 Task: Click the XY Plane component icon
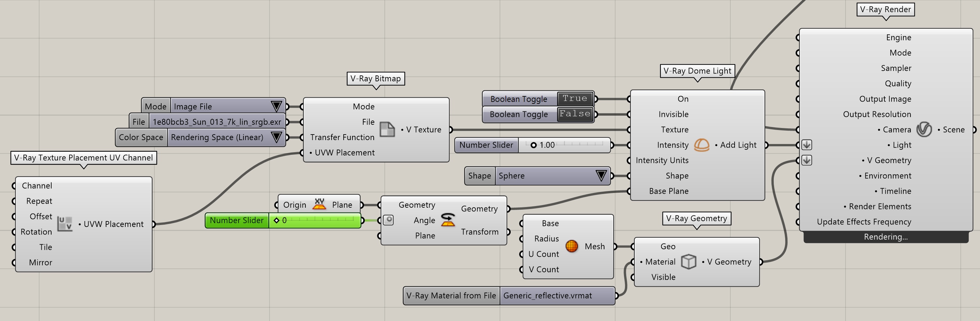tap(319, 204)
